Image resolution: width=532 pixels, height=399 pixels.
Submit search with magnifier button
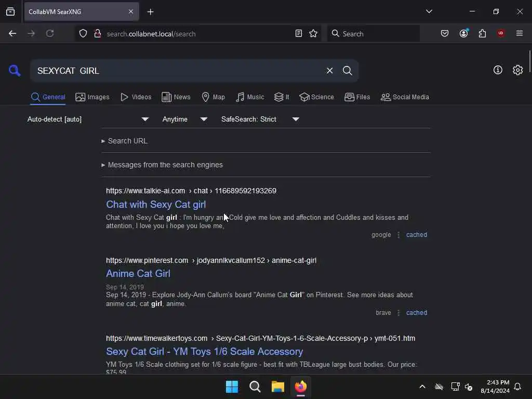click(x=347, y=71)
